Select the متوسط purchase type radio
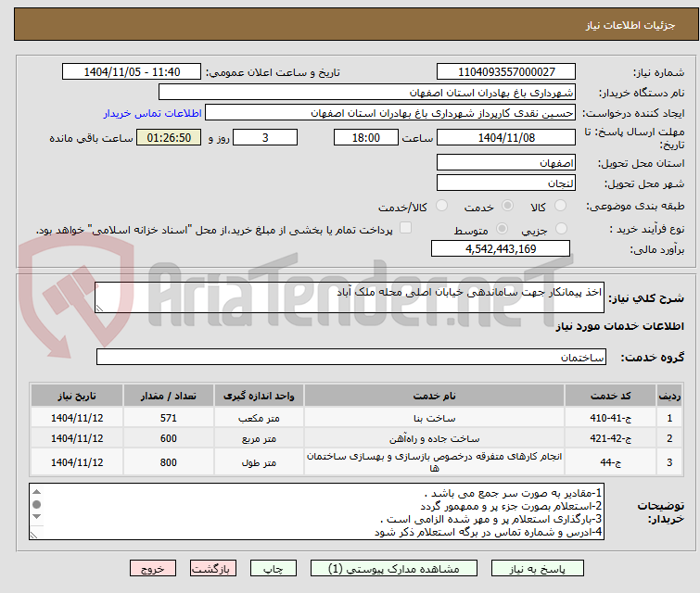 click(x=502, y=229)
